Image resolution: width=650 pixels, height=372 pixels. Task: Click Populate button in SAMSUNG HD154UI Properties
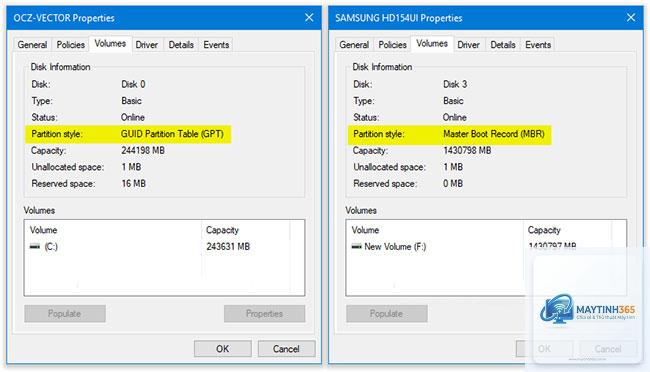pos(386,314)
